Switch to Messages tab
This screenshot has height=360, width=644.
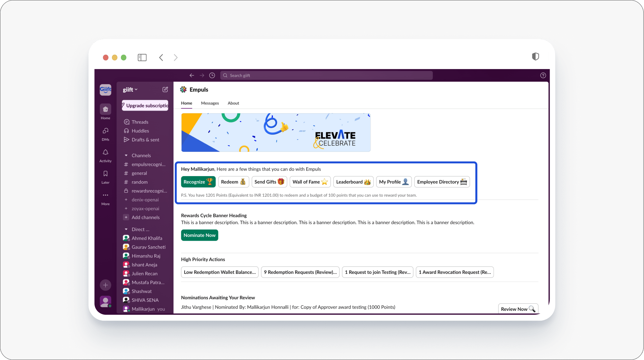coord(210,103)
